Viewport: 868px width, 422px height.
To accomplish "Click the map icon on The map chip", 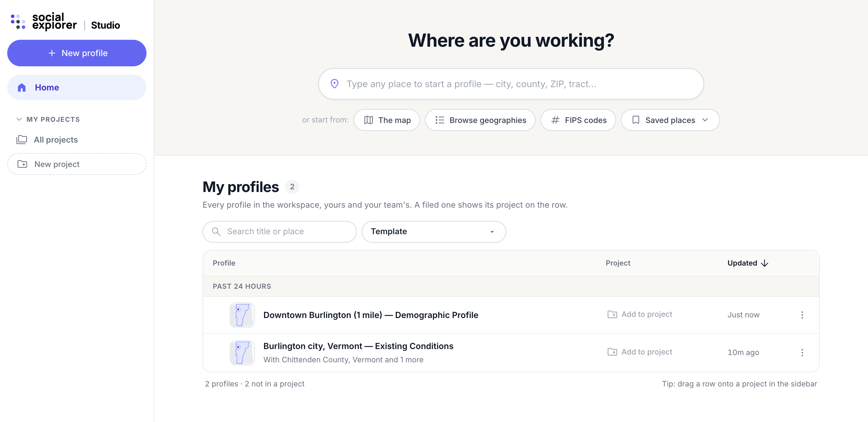I will coord(368,120).
